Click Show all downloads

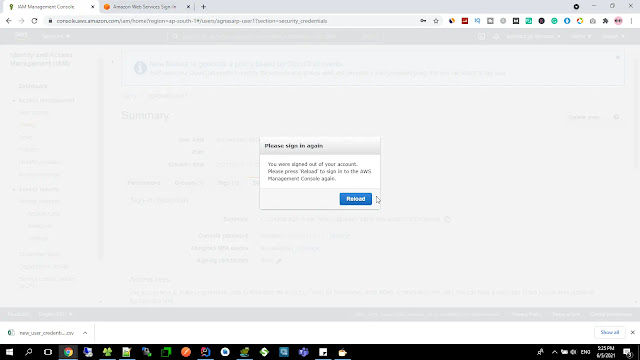click(x=609, y=332)
